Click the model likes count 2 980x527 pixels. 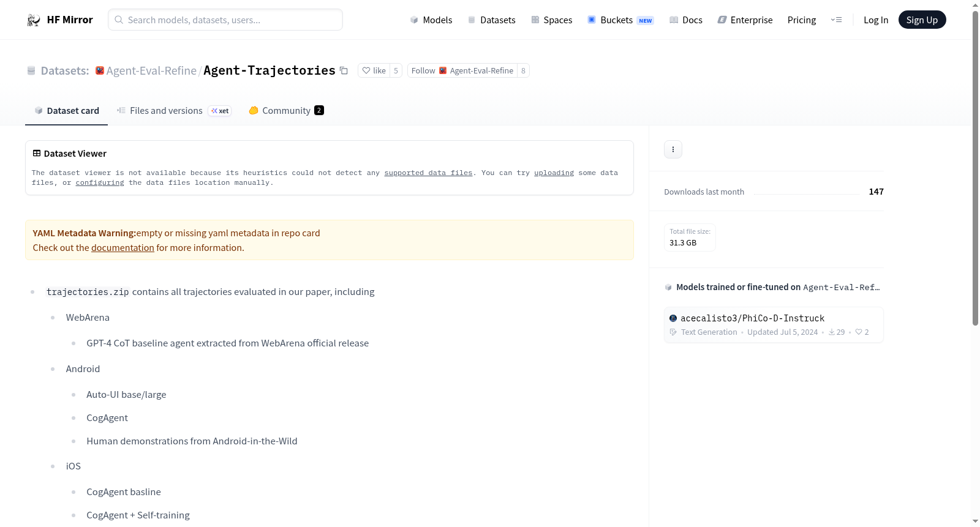tap(862, 332)
